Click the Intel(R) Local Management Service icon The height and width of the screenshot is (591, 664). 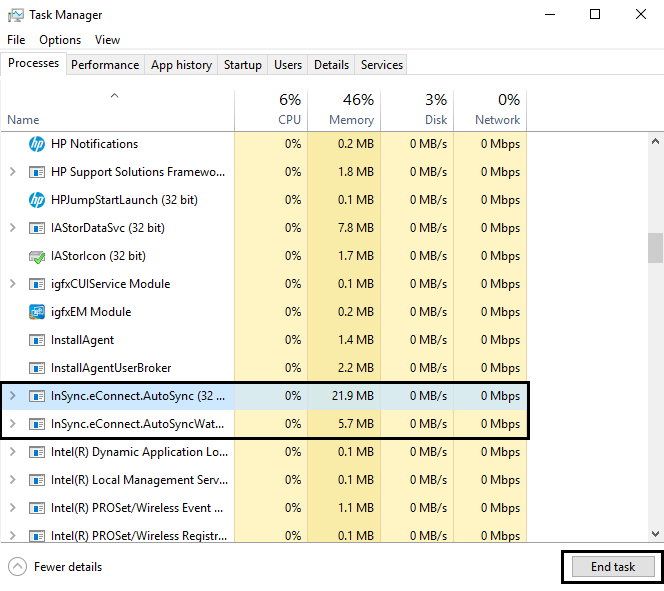point(37,480)
